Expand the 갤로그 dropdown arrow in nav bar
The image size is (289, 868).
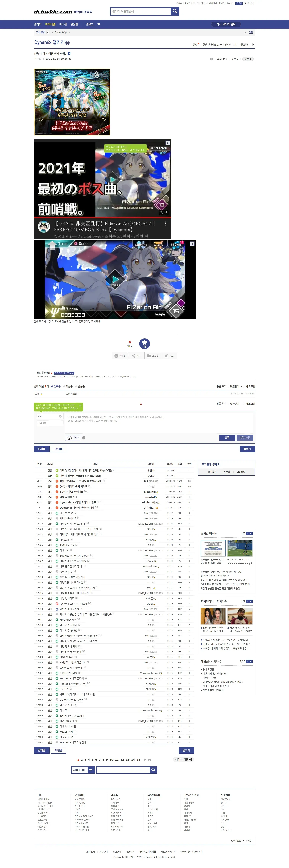click(x=99, y=24)
